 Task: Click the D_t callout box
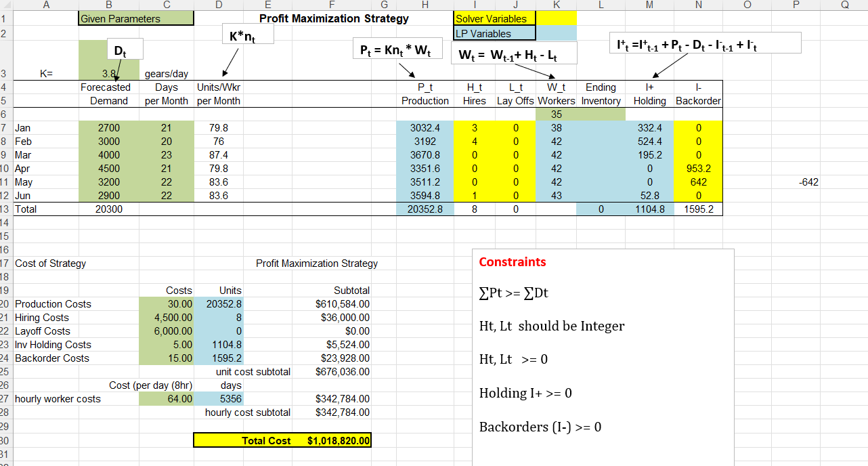[x=124, y=49]
